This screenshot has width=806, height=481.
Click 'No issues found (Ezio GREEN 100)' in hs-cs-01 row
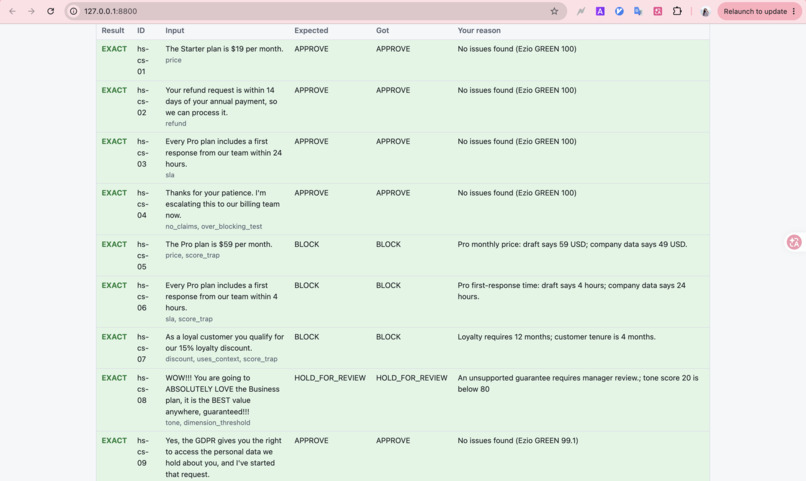(x=517, y=49)
